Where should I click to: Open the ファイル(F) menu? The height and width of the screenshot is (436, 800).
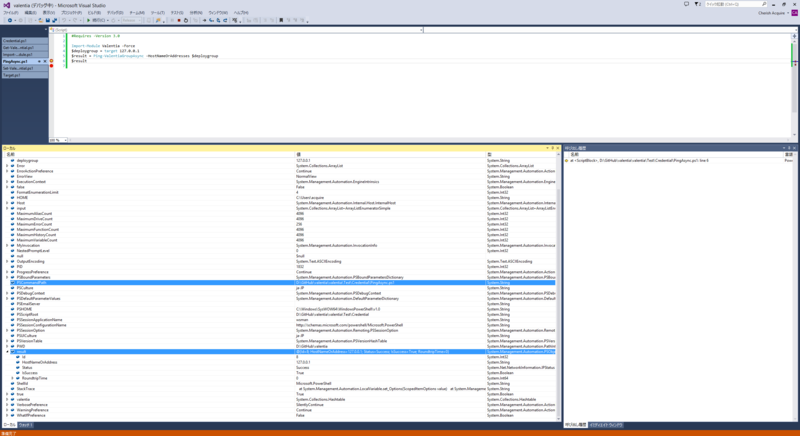pyautogui.click(x=11, y=13)
